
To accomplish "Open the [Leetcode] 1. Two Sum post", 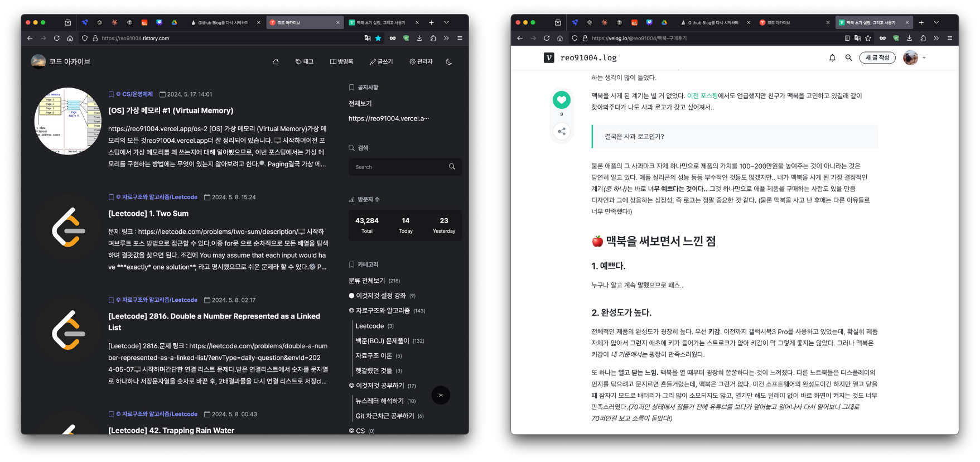I will click(x=148, y=214).
